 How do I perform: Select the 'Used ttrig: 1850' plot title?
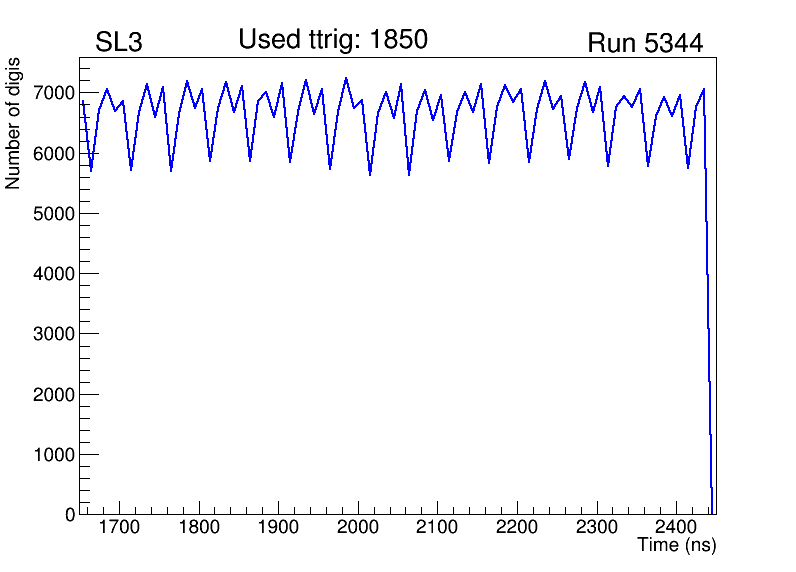click(x=332, y=40)
